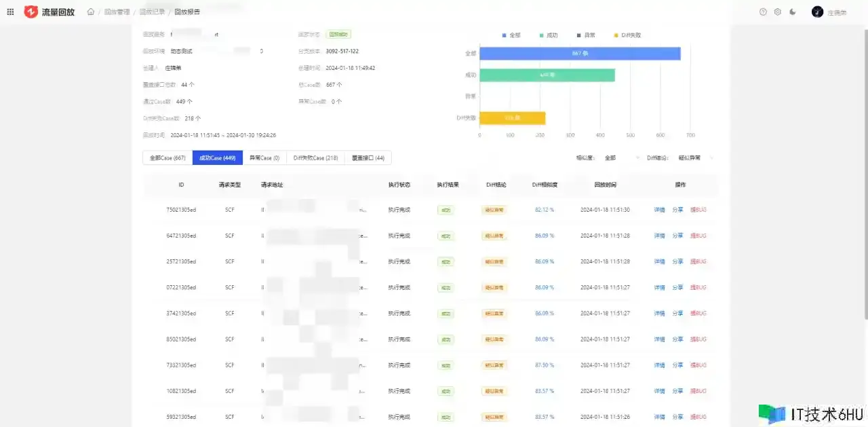Image resolution: width=868 pixels, height=427 pixels.
Task: Click 分享 for case 64721305ed
Action: tap(677, 236)
